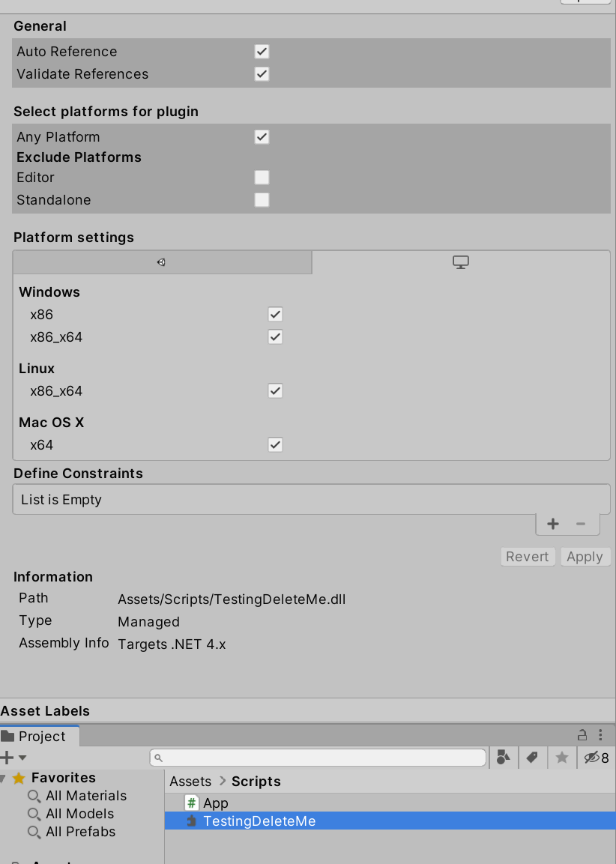Click the Project search field

[318, 758]
